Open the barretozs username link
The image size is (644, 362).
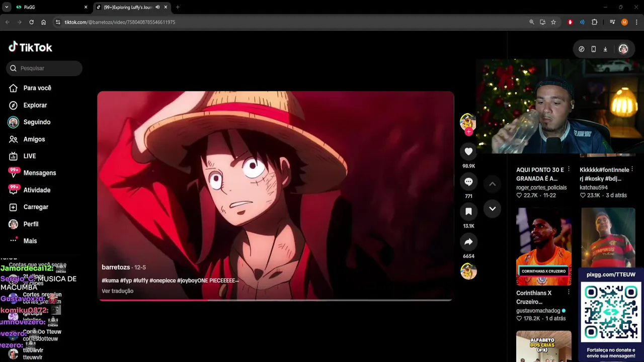click(x=116, y=267)
